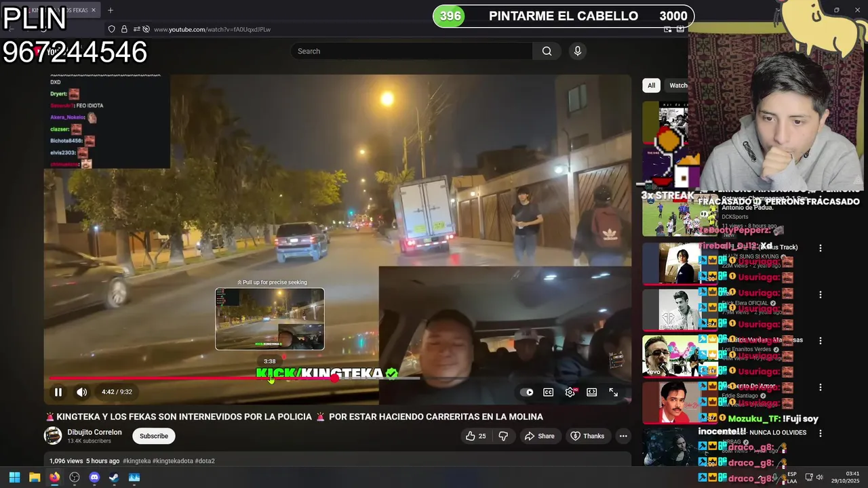Subscribe to Dibujito Correlon channel
The height and width of the screenshot is (488, 868).
pyautogui.click(x=154, y=436)
